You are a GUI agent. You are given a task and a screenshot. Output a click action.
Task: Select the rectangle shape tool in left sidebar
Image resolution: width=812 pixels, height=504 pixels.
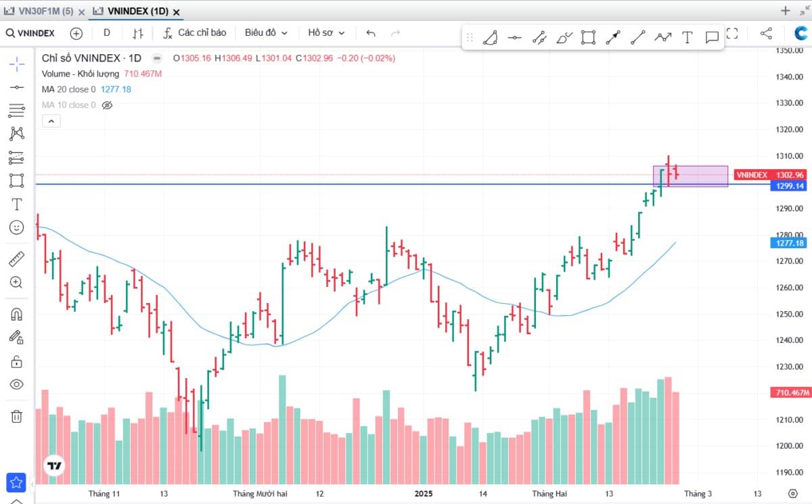(x=17, y=181)
